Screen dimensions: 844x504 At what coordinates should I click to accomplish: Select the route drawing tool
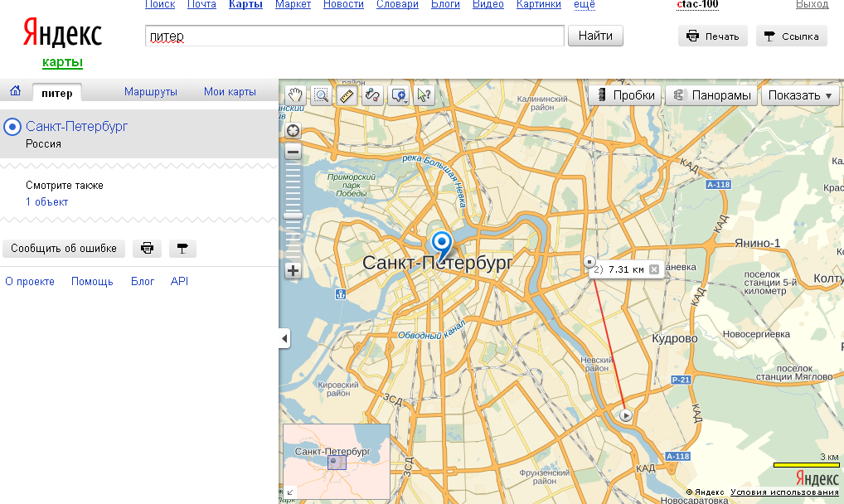click(372, 96)
